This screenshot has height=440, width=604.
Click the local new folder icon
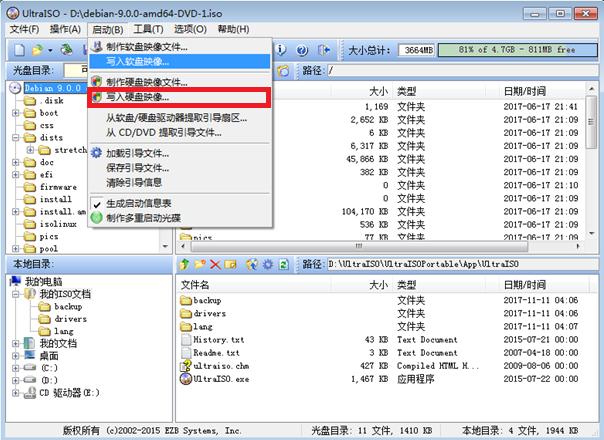coord(200,264)
